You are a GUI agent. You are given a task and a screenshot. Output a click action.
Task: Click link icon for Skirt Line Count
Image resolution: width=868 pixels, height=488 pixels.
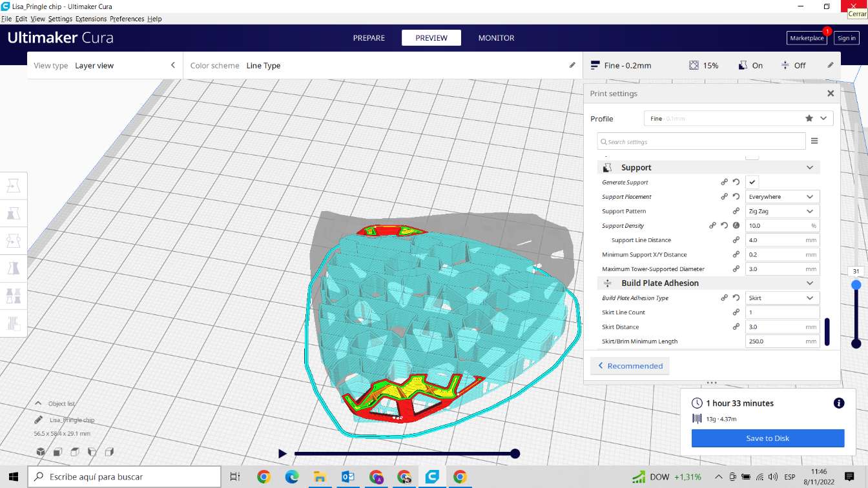pyautogui.click(x=736, y=312)
